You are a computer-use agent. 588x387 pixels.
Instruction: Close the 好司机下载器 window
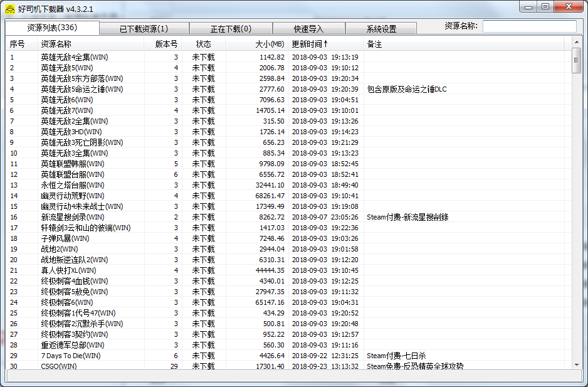click(569, 6)
